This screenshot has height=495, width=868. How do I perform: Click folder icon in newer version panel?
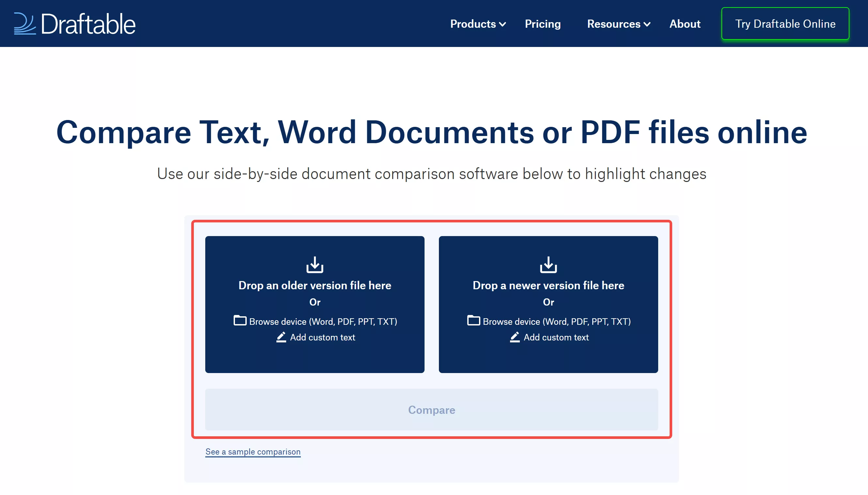point(473,321)
